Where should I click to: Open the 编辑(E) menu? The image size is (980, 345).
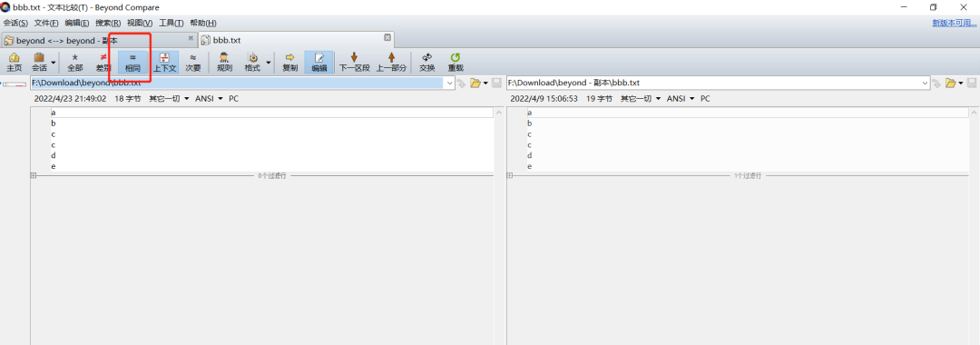click(x=77, y=23)
